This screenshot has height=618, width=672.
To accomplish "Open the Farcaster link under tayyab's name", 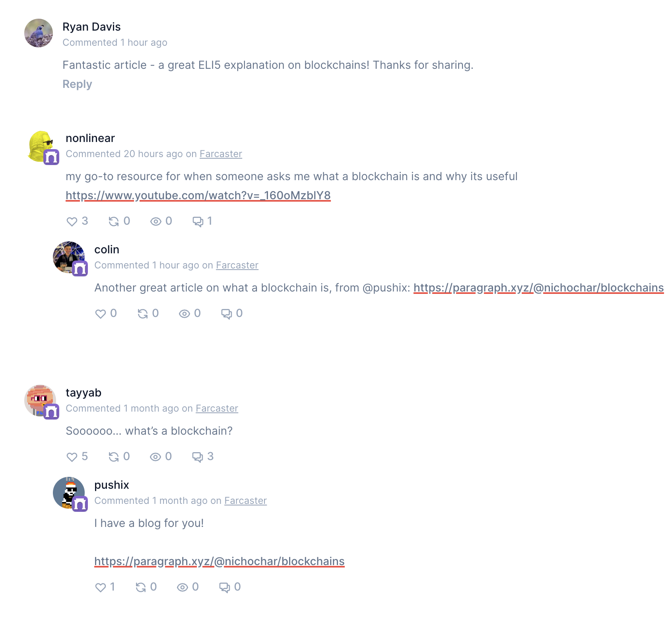I will point(217,408).
